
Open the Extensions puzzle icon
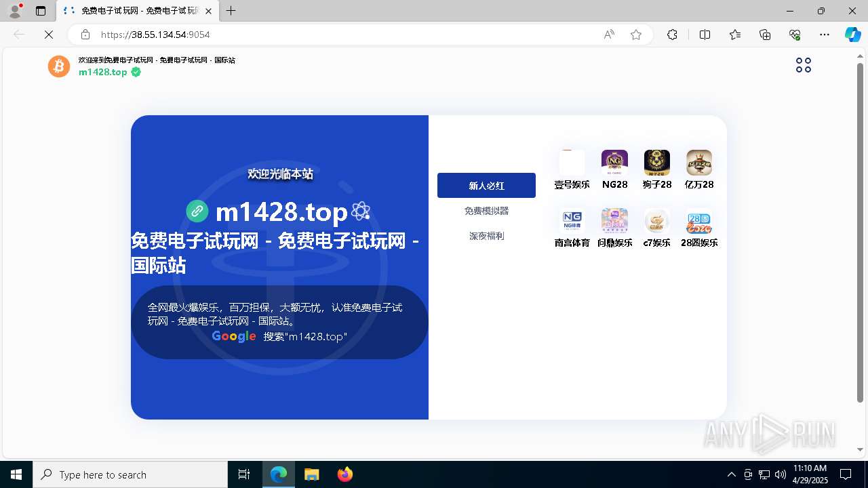(x=672, y=35)
